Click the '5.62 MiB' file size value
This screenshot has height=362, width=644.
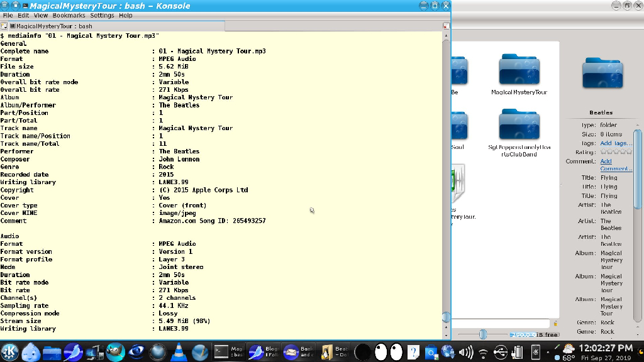[174, 67]
